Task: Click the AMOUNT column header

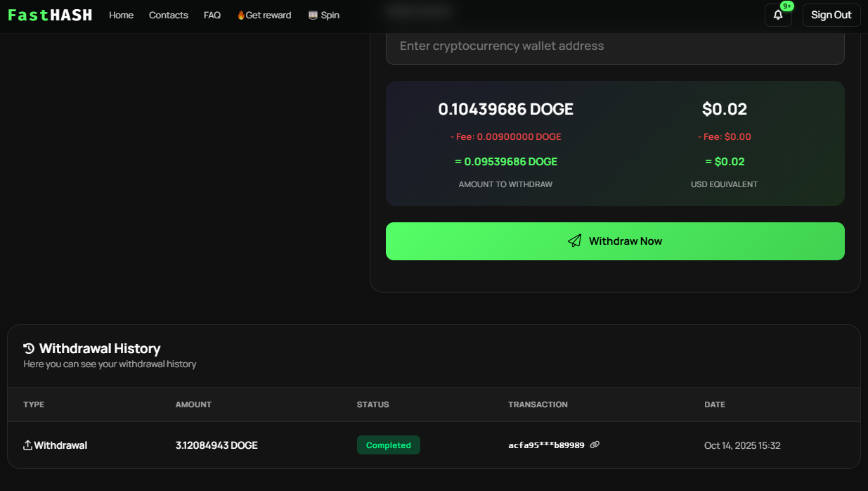Action: click(193, 404)
